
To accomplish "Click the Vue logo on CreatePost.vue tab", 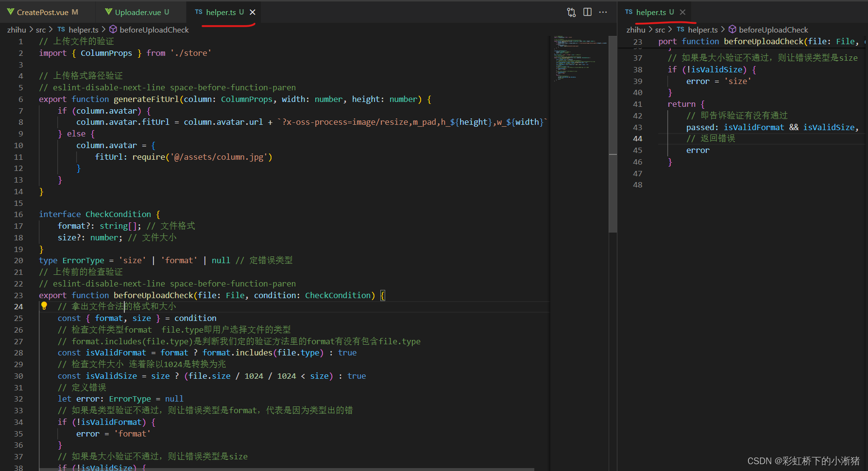I will coord(10,11).
